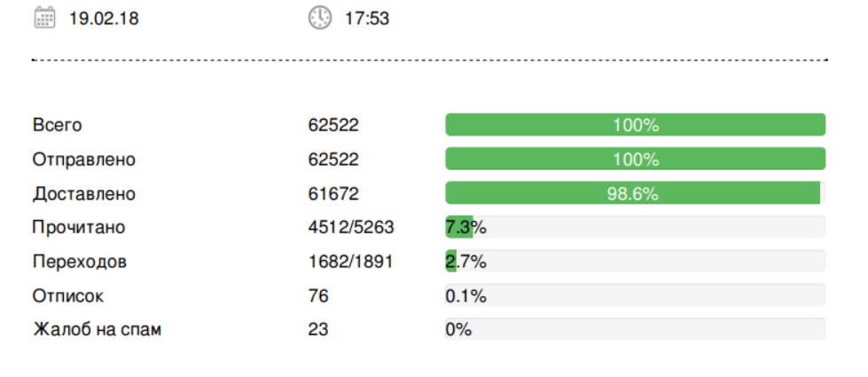Click the Всего label
Screen dimensions: 868x377
click(x=58, y=125)
